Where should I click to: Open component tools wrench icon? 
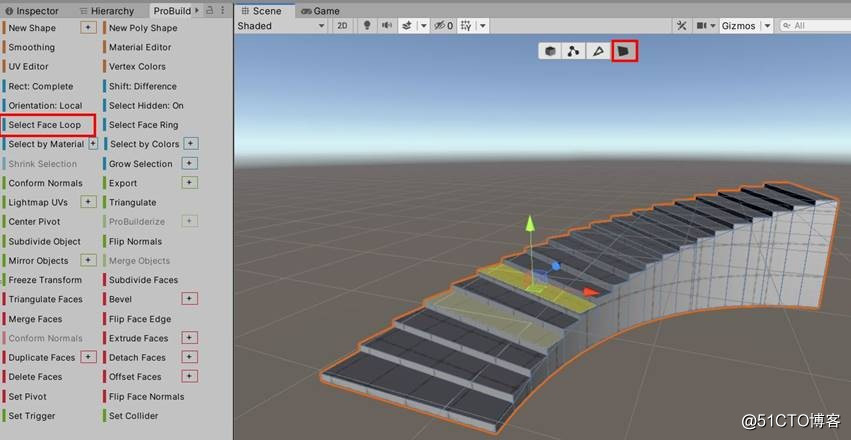click(681, 25)
